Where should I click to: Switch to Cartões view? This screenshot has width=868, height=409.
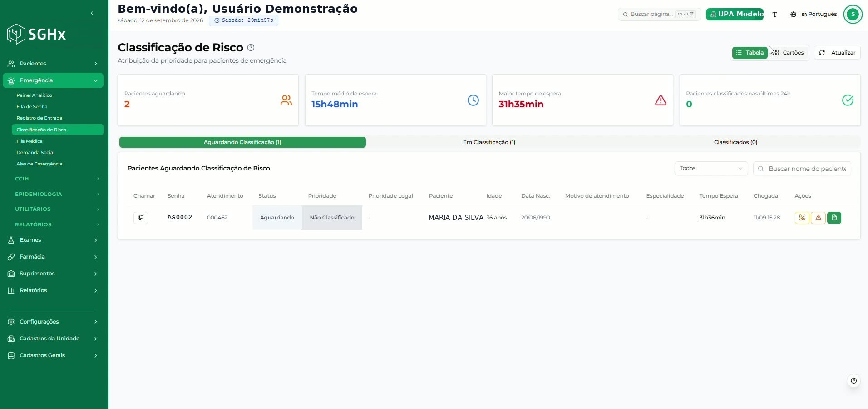(x=788, y=53)
